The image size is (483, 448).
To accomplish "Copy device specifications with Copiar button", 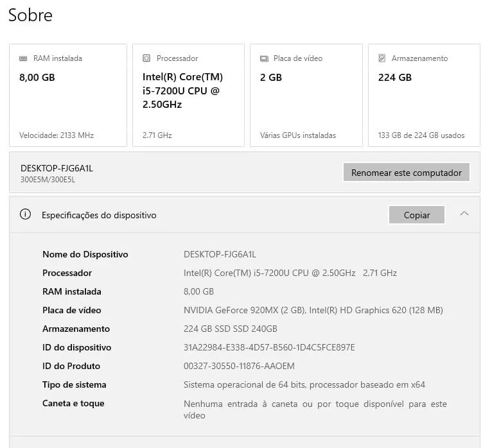I will click(x=416, y=215).
